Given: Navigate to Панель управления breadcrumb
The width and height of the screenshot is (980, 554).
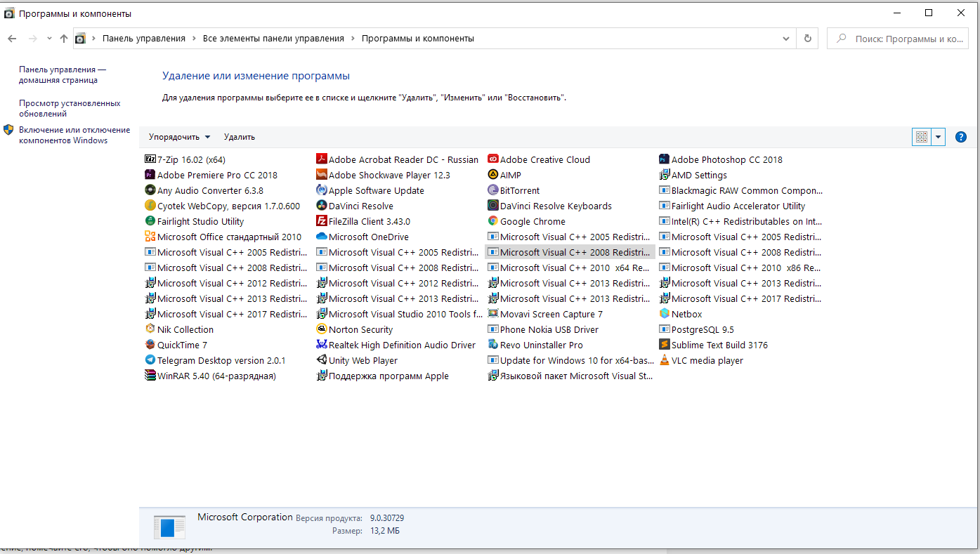Looking at the screenshot, I should click(x=144, y=39).
